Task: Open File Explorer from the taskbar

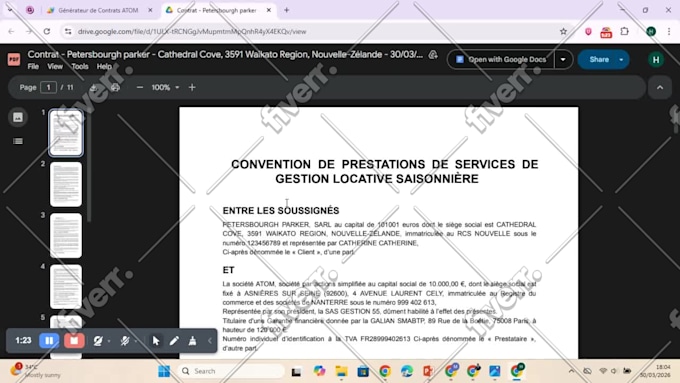Action: coord(341,371)
